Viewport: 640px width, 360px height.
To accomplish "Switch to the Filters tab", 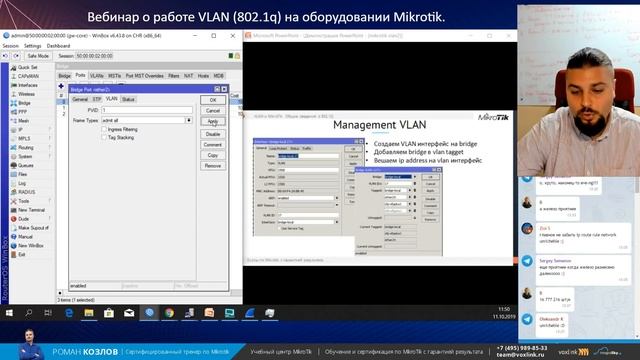I will point(174,76).
